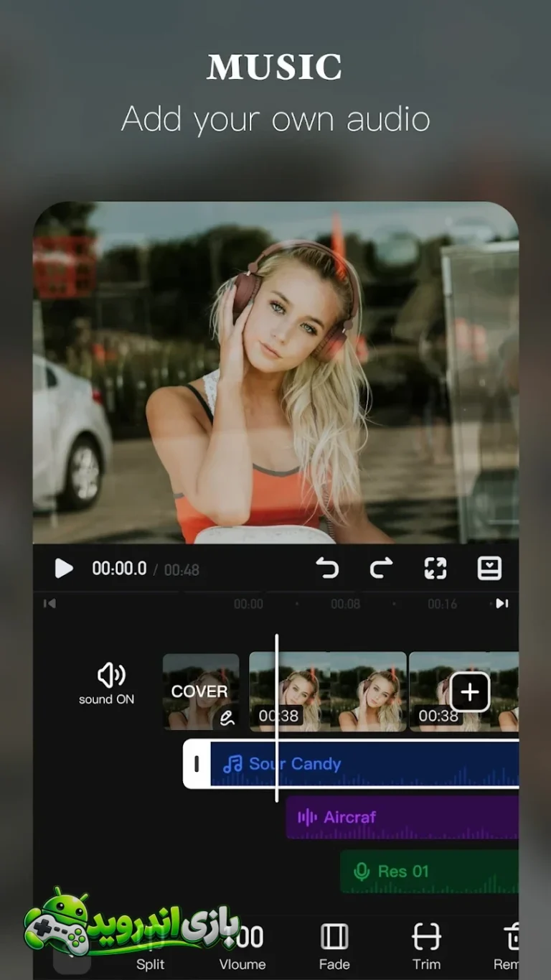Jump to the timeline end
This screenshot has width=551, height=980.
(x=502, y=604)
